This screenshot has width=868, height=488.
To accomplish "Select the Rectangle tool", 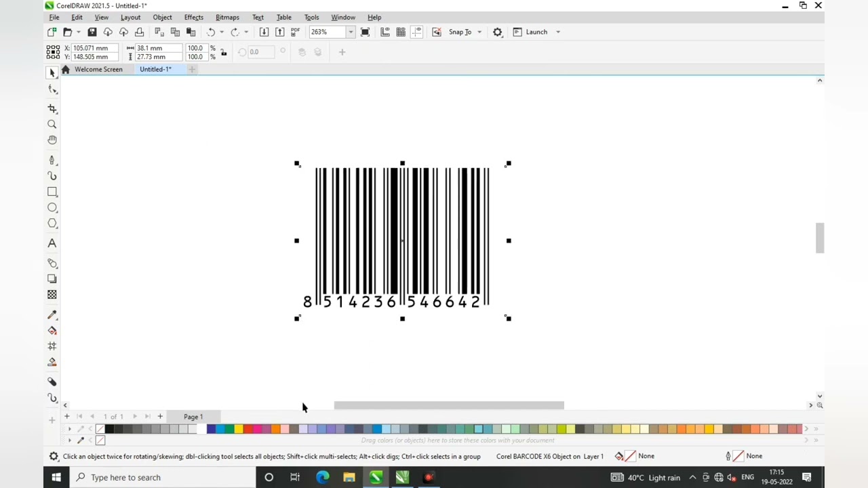I will pos(52,192).
